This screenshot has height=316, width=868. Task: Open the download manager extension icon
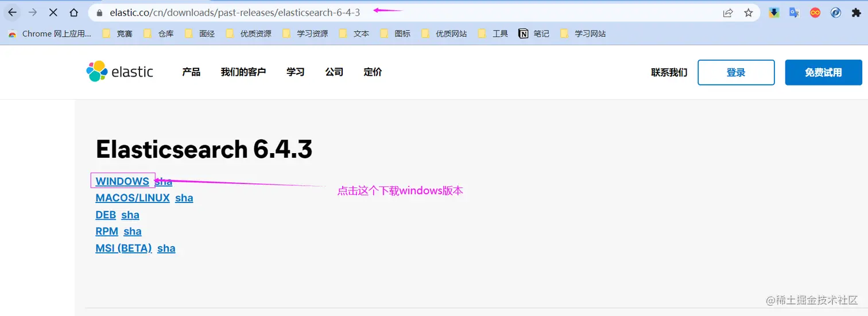(774, 13)
